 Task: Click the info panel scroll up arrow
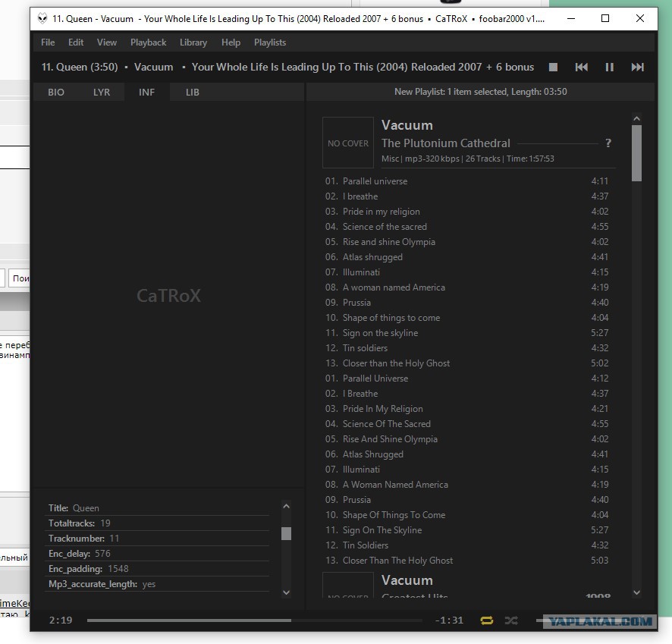(x=286, y=506)
